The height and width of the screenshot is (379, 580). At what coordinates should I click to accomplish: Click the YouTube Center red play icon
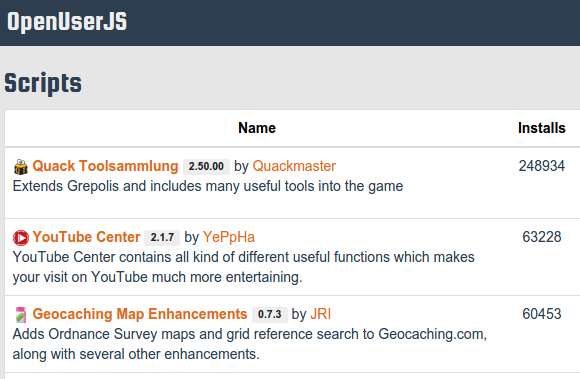[x=21, y=238]
